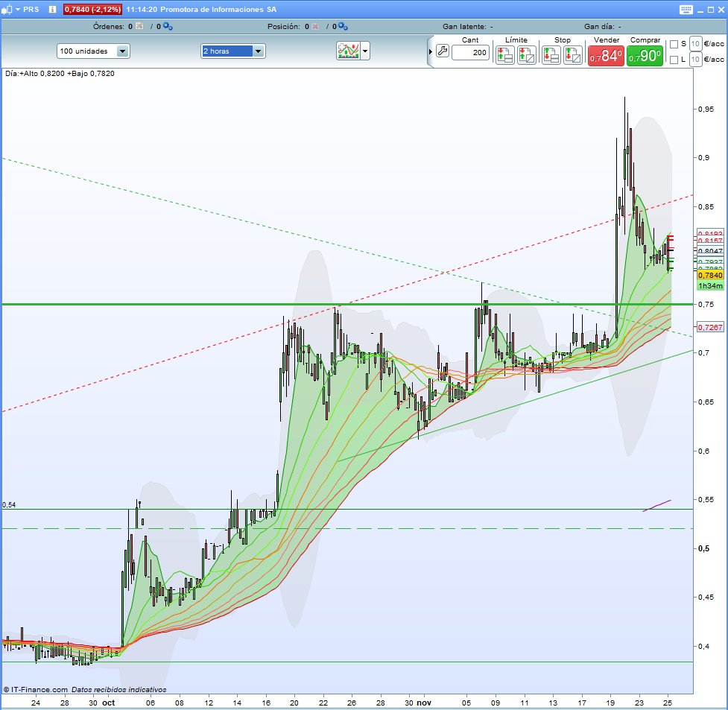Click the 0,7267 price label on axis
Viewport: 728px width, 710px height.
point(710,327)
